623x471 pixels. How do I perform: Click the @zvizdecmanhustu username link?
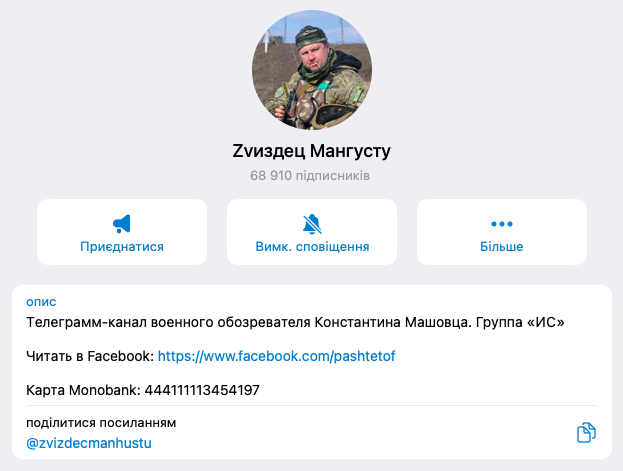89,443
